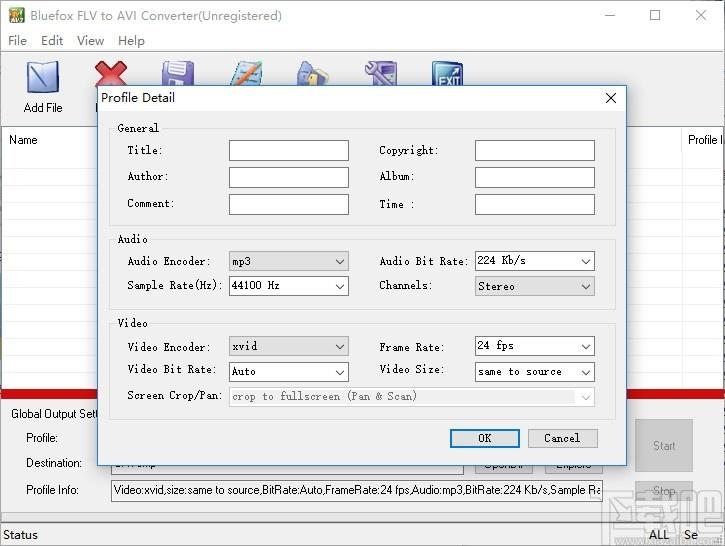Expand the Channels Stereo dropdown
The height and width of the screenshot is (546, 725).
(535, 286)
